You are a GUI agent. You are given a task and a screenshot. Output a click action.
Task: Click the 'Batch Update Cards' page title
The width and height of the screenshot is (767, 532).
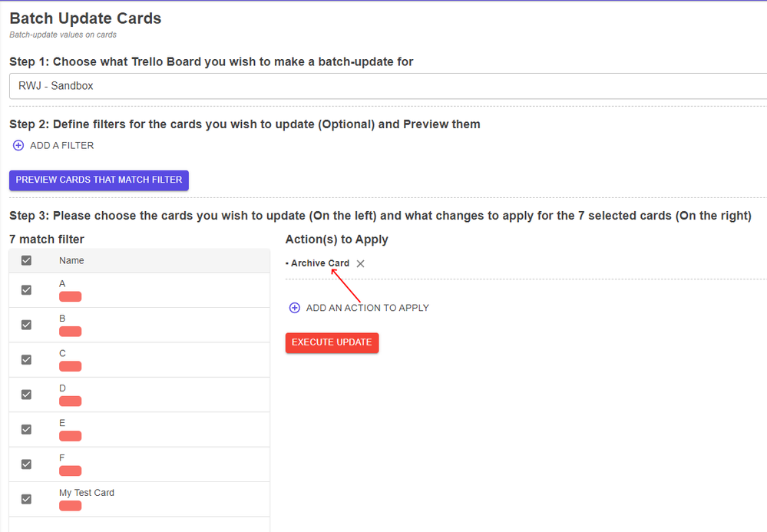click(x=85, y=18)
